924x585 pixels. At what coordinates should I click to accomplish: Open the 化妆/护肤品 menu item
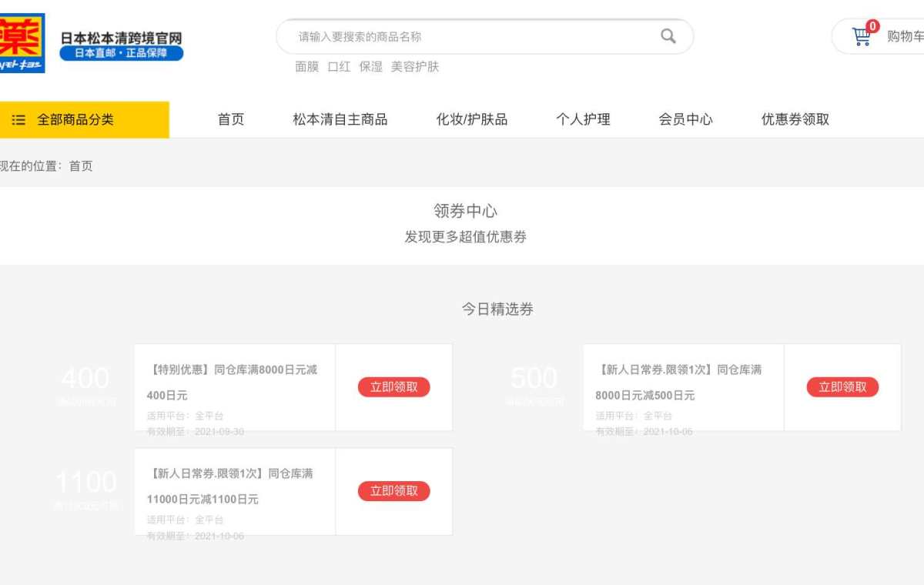(471, 119)
